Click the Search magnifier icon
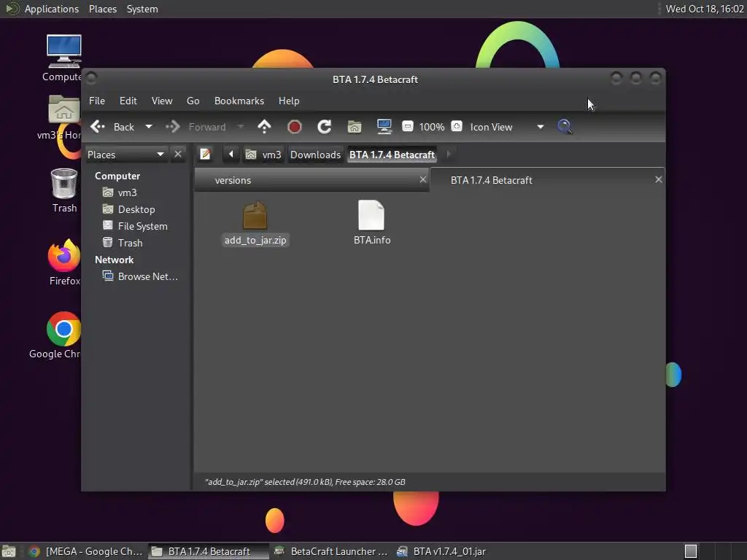This screenshot has width=747, height=560. pos(565,127)
